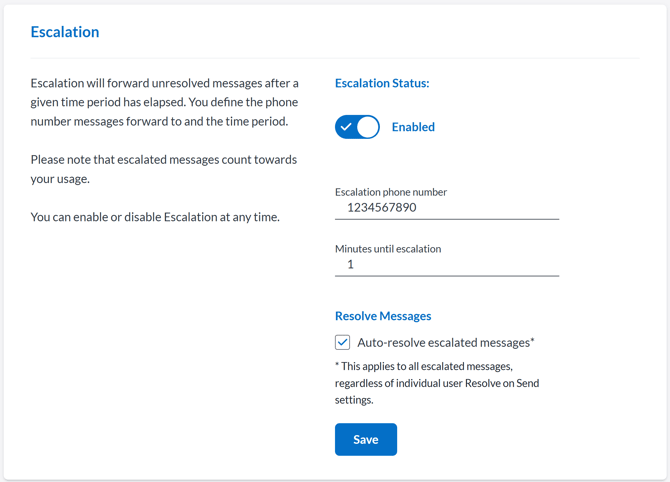This screenshot has width=670, height=482.
Task: Click the white knob of the Enabled switch
Action: pyautogui.click(x=368, y=127)
